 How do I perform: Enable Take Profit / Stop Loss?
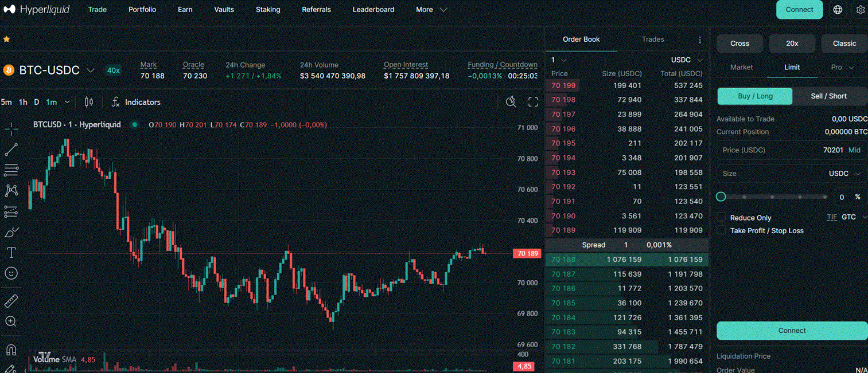pos(721,230)
